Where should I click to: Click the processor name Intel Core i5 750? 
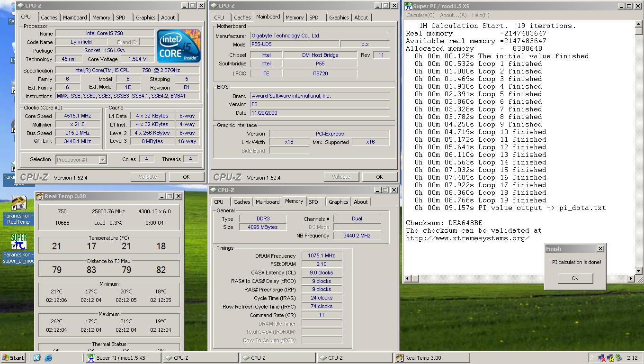[x=105, y=34]
